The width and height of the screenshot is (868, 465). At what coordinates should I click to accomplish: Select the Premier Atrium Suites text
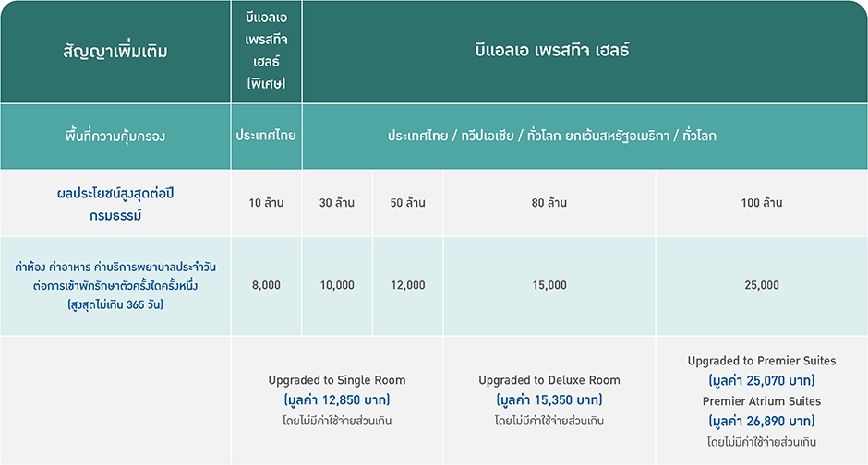(762, 401)
